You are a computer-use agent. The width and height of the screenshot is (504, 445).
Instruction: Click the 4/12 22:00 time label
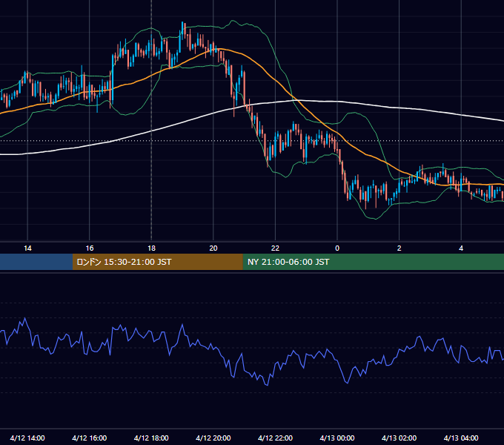pos(275,438)
